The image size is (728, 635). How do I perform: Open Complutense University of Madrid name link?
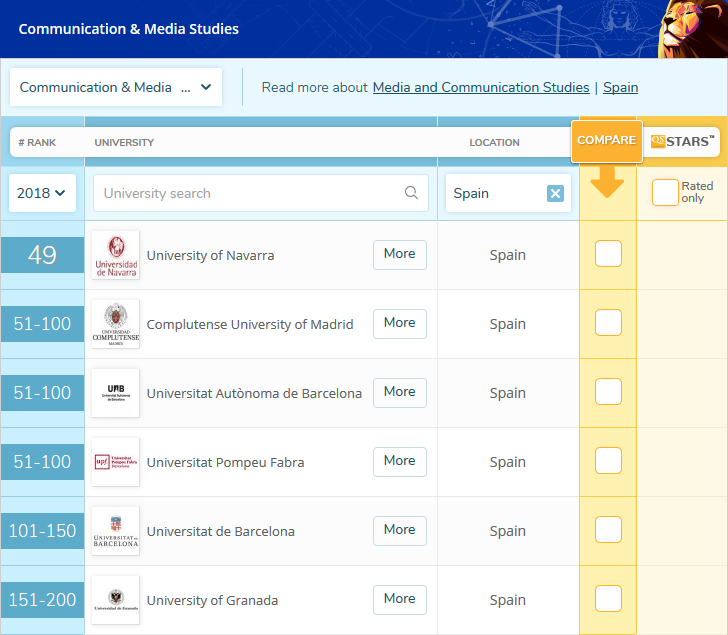click(x=250, y=324)
